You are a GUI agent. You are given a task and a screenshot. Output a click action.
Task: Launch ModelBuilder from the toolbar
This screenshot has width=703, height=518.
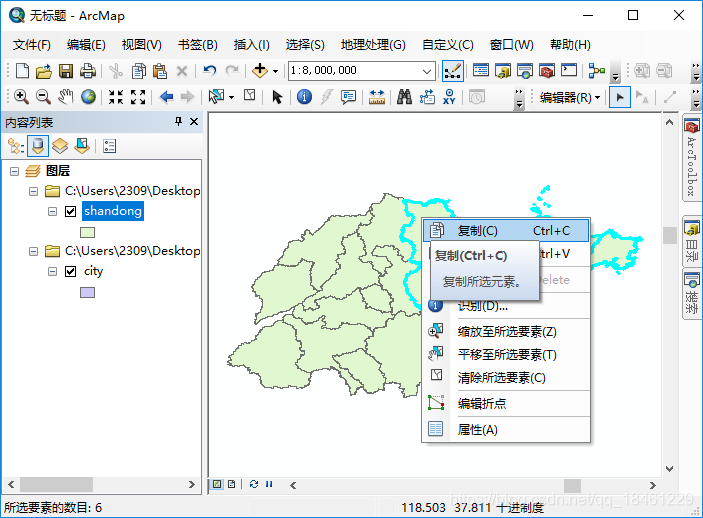coord(597,71)
